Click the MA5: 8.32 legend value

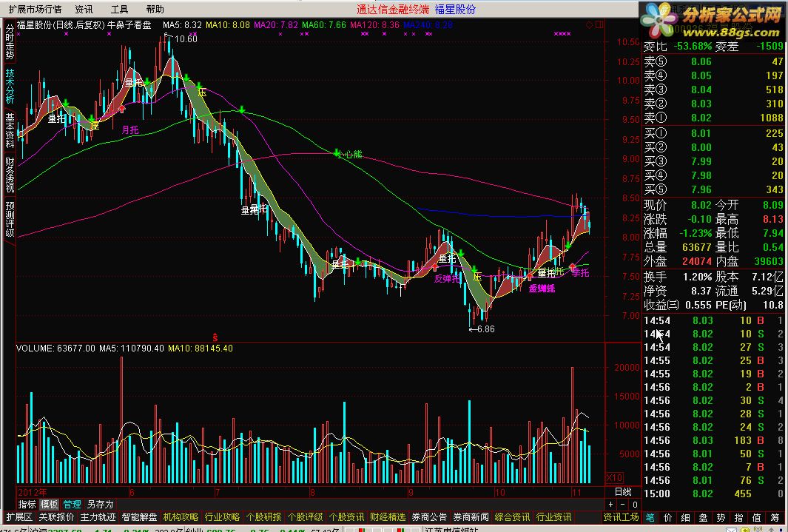(x=183, y=24)
